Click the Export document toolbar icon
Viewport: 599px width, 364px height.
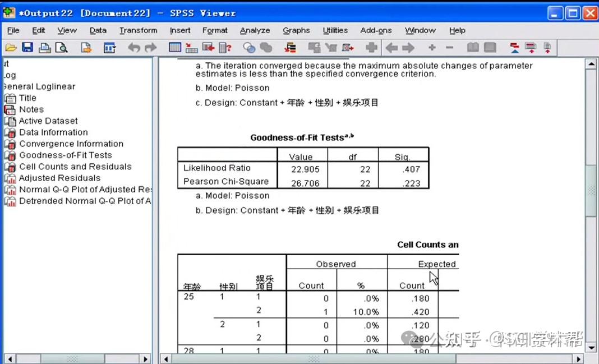click(x=86, y=48)
